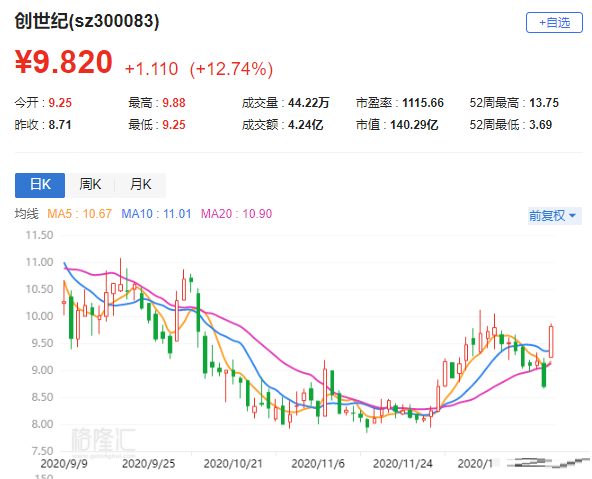Click the 2020/9/25 date axis label
This screenshot has width=592, height=479.
pos(149,464)
